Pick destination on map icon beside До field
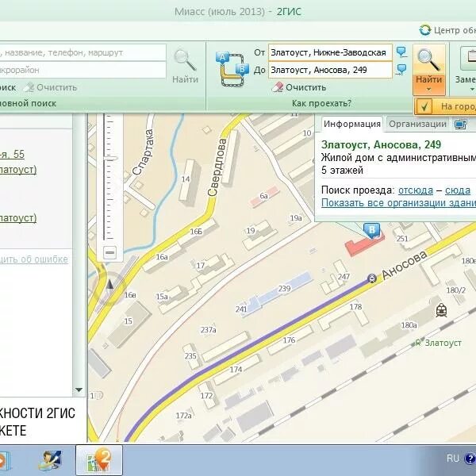The height and width of the screenshot is (476, 476). (401, 70)
